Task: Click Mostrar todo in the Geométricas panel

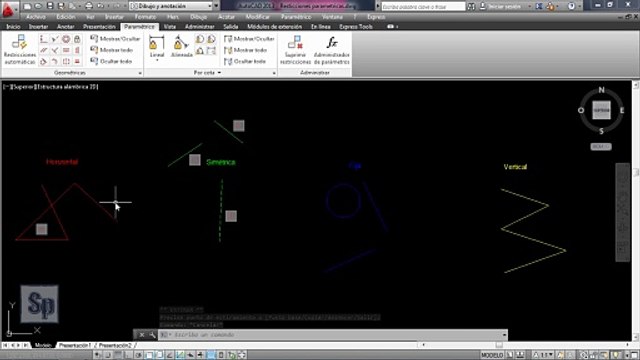Action: click(112, 50)
